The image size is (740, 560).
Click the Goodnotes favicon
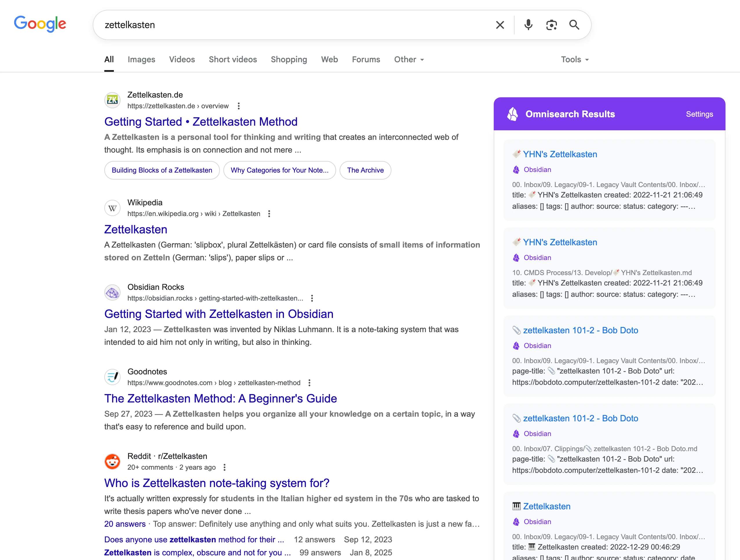click(112, 377)
